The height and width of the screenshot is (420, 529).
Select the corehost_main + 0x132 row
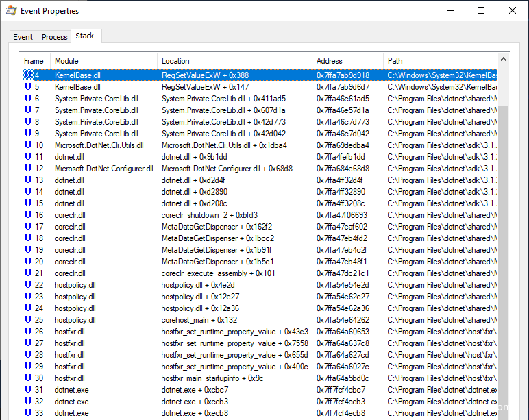click(x=199, y=320)
